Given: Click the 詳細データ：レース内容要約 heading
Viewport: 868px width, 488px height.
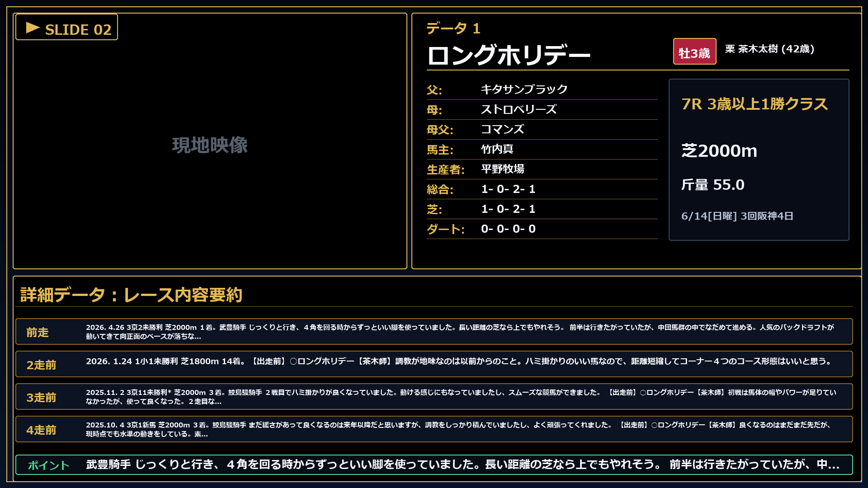Looking at the screenshot, I should 132,295.
